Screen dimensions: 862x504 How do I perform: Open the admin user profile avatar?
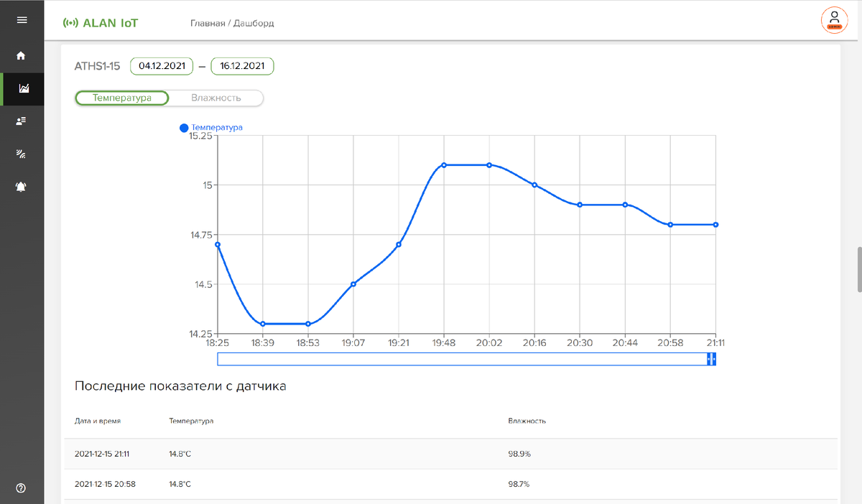(x=834, y=20)
